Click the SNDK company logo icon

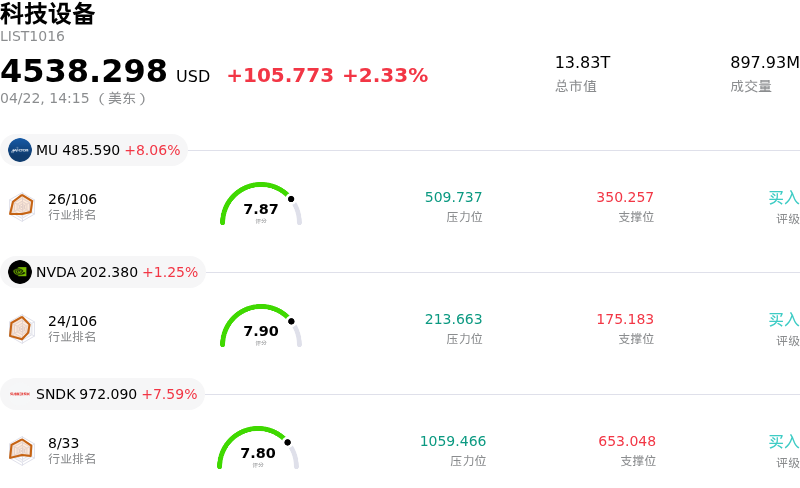20,394
